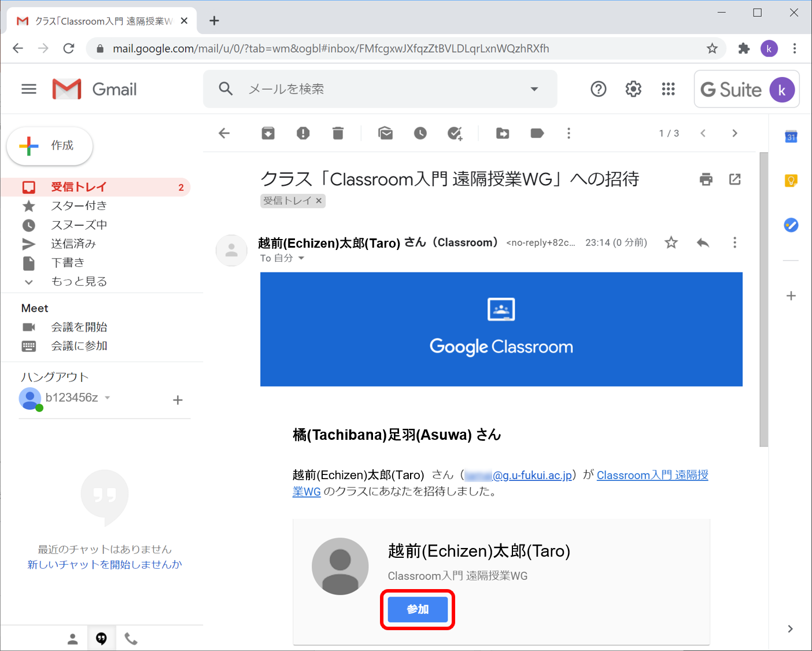Open Google Calendar side panel
This screenshot has width=812, height=651.
(791, 137)
